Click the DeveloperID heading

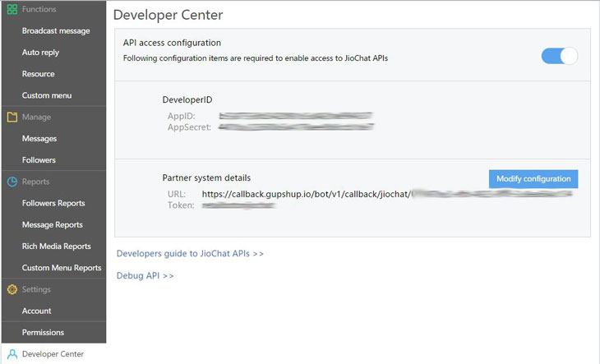point(187,99)
